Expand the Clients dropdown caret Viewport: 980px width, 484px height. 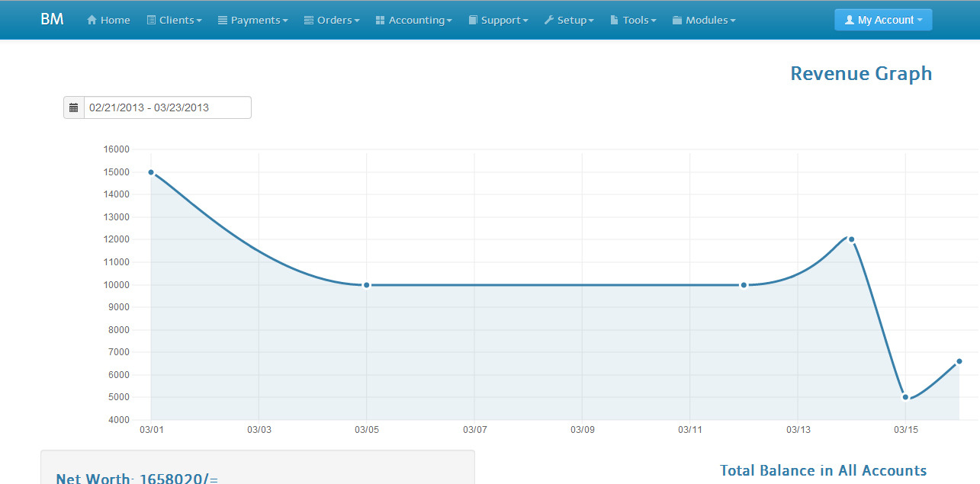click(x=199, y=21)
